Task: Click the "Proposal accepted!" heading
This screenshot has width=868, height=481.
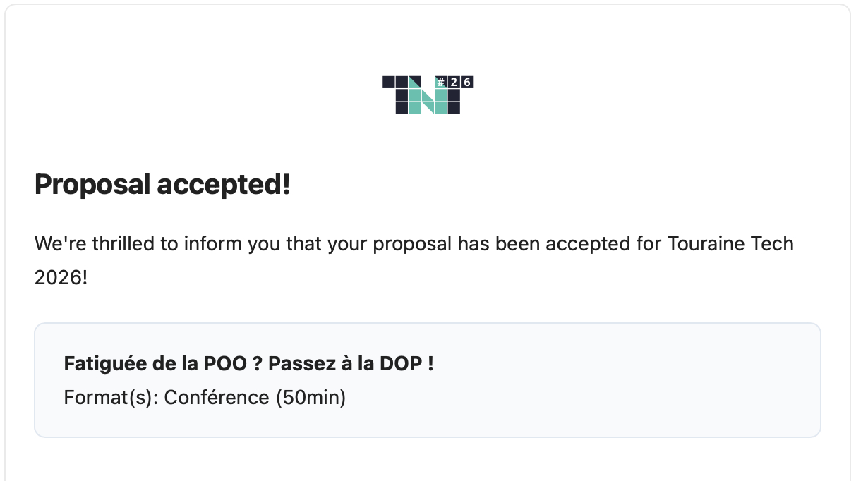Action: (162, 185)
